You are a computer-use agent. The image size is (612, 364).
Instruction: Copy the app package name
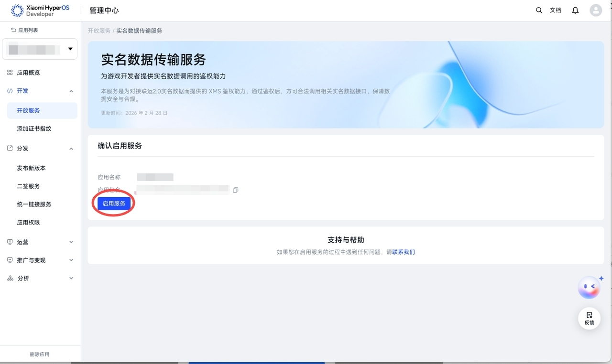235,190
